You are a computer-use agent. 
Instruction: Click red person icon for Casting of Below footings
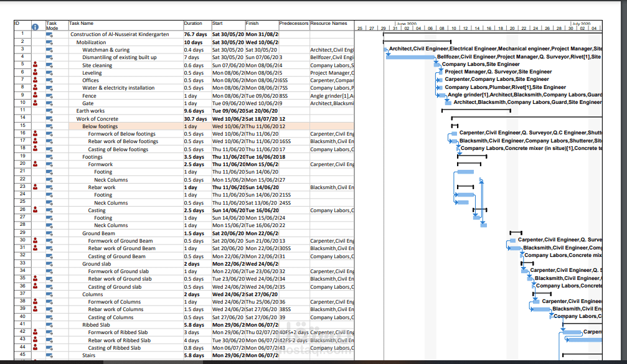35,149
